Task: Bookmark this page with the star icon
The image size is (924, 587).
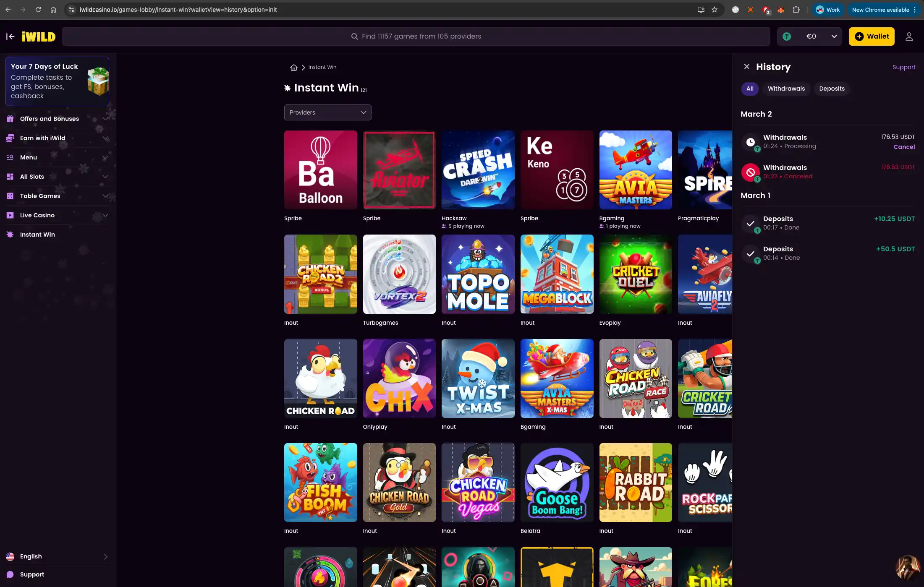Action: pos(715,10)
